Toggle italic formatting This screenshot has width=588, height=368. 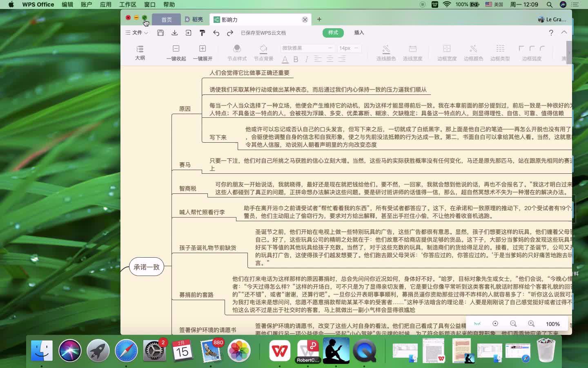click(306, 60)
